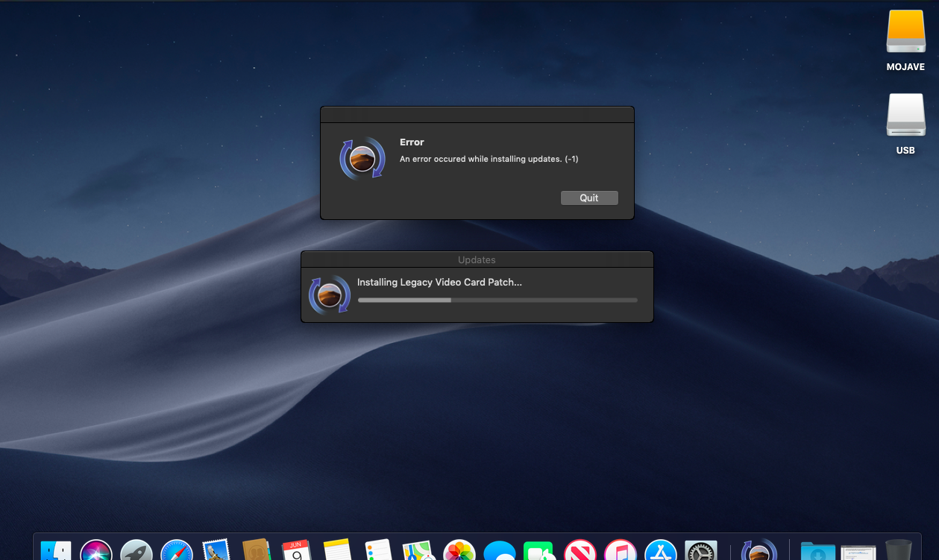This screenshot has width=939, height=560.
Task: Open Finder from the dock
Action: click(x=56, y=550)
